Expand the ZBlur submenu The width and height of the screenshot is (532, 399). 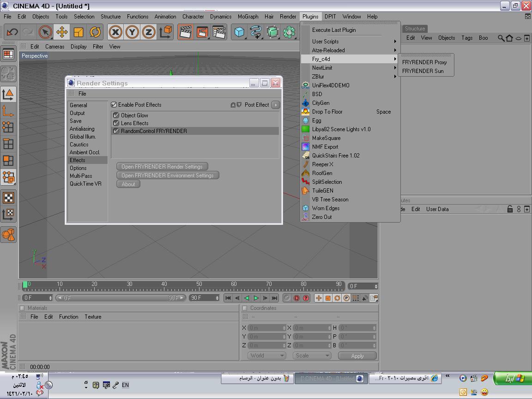click(351, 77)
